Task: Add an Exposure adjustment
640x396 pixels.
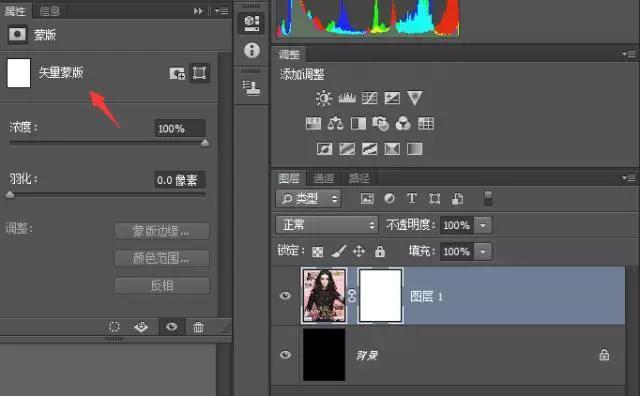Action: pyautogui.click(x=392, y=98)
